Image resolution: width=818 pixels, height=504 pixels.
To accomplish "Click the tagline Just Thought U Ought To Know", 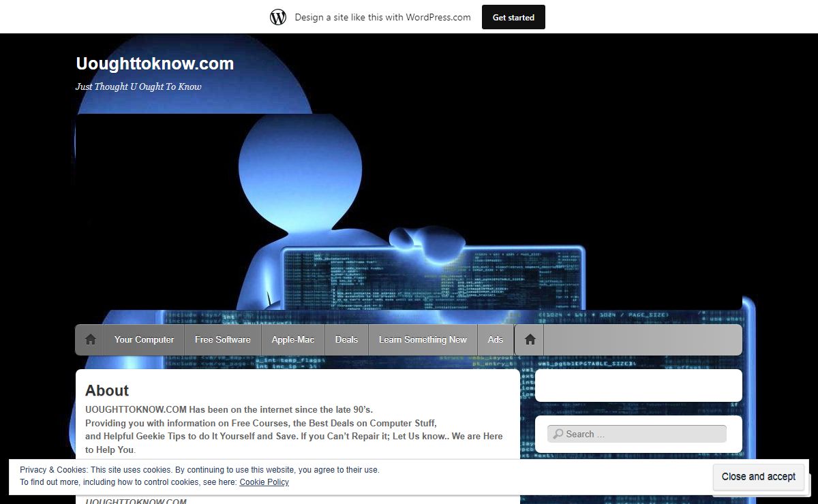I will tap(138, 86).
